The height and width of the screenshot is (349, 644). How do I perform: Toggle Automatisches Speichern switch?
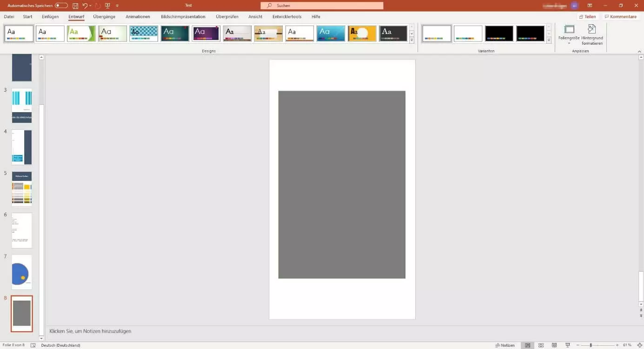click(x=61, y=6)
